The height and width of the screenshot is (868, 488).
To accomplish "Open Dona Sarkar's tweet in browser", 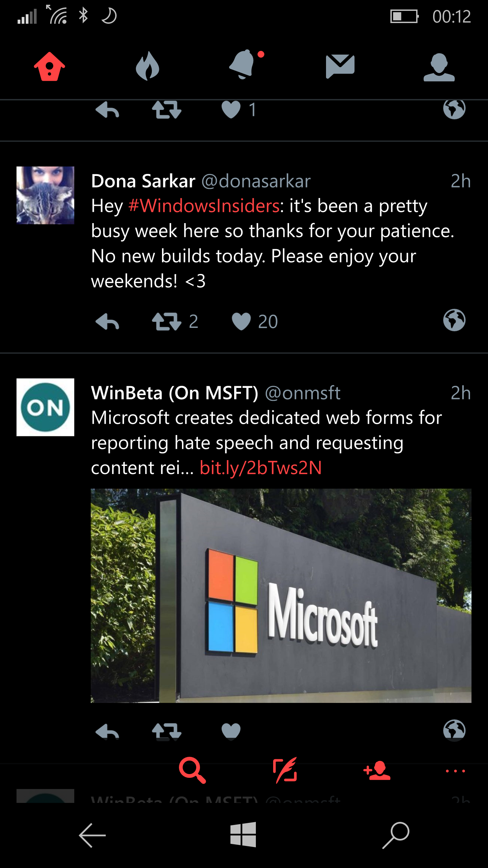I will pyautogui.click(x=454, y=320).
